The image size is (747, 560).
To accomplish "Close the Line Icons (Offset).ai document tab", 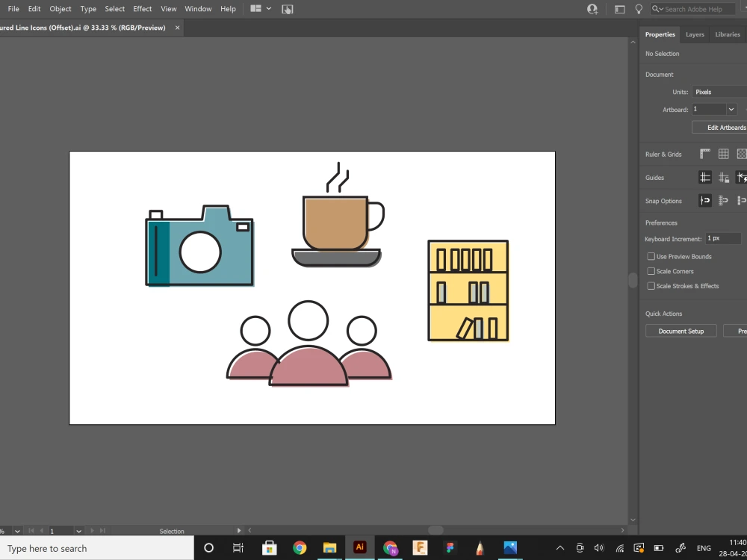I will pos(177,28).
